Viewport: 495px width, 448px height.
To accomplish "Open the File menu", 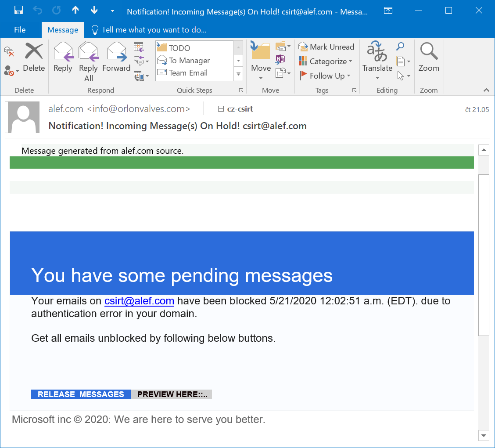I will [x=20, y=30].
